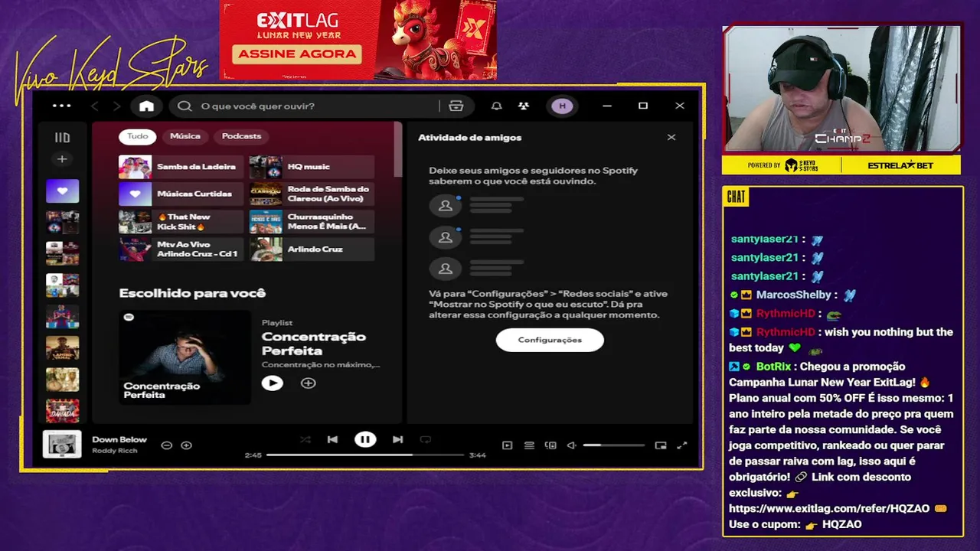Open the Músicas Curtidas tile

point(181,194)
